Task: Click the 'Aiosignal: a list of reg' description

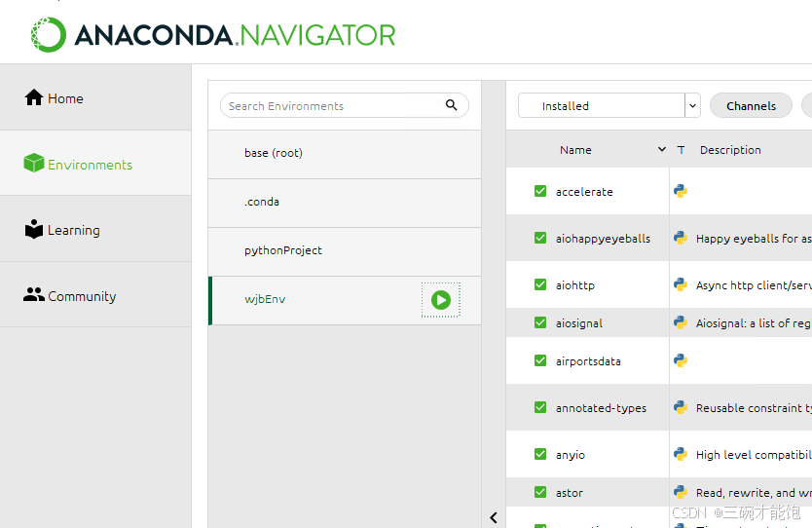Action: (754, 322)
